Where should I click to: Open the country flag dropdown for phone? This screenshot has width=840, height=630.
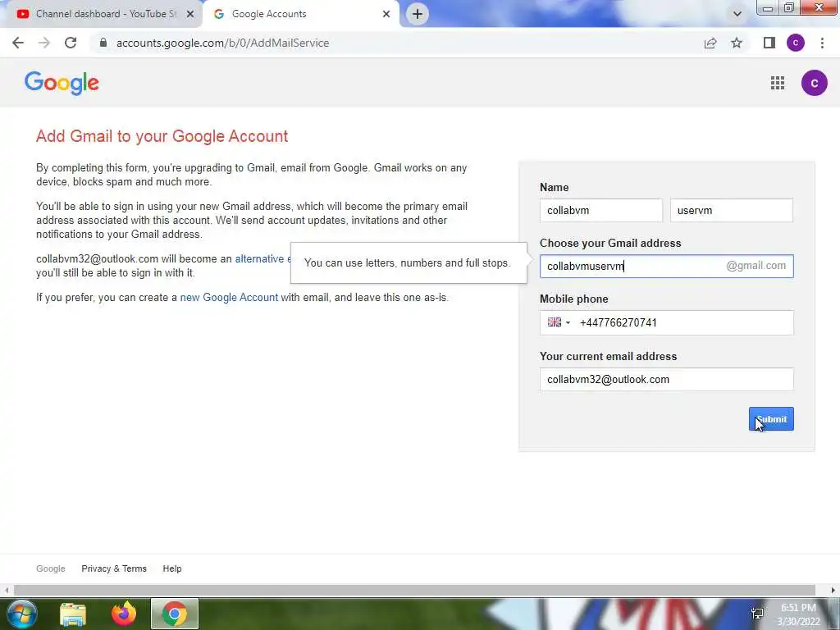[559, 322]
